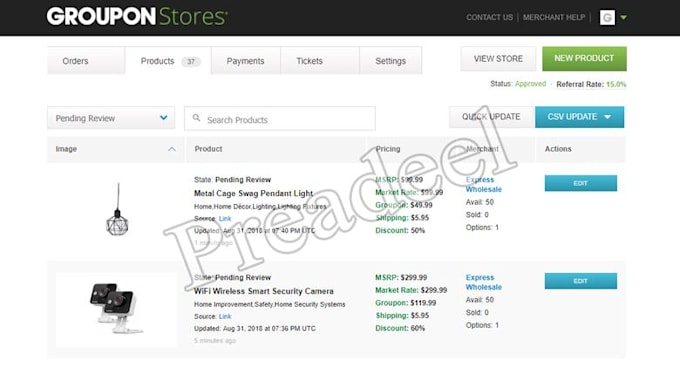
Task: Switch to the Settings tab
Action: (390, 61)
